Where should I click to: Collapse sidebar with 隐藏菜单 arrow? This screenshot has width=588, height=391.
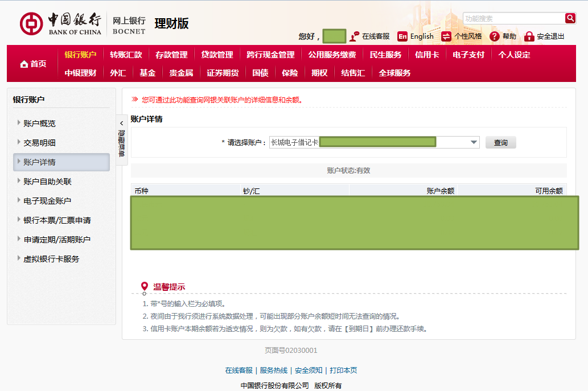pos(121,123)
